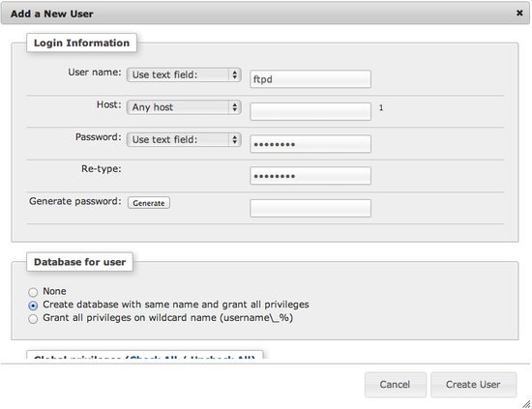Screen dimensions: 532x409
Task: Focus the Password input field
Action: point(310,144)
